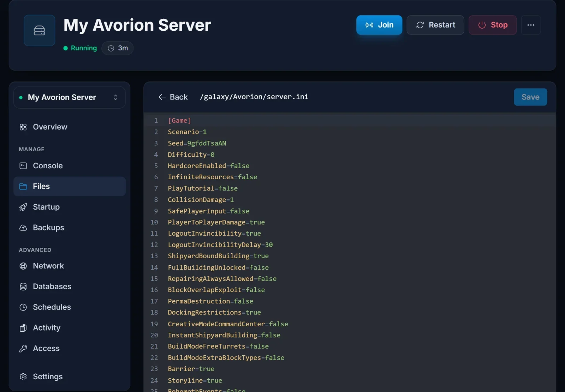This screenshot has width=565, height=392.
Task: Click the ShipyardBoundBuilding=true line
Action: 218,256
